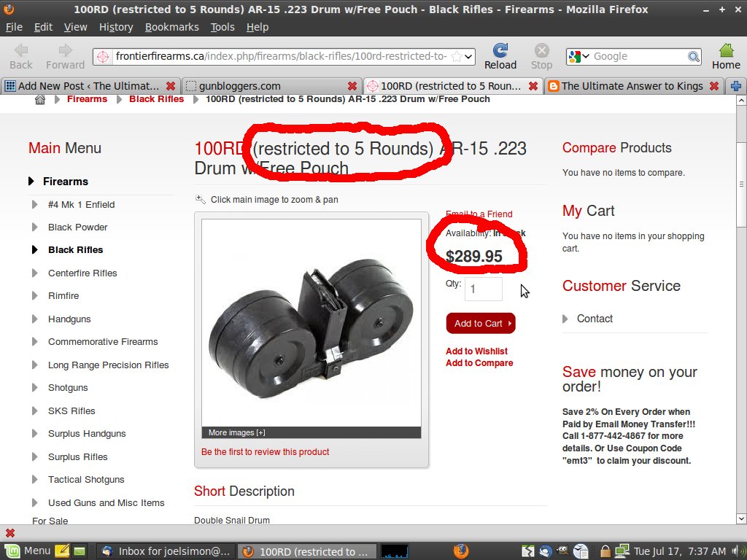This screenshot has width=747, height=560.
Task: Switch to The Ultimate Answer to Kings tab
Action: point(633,86)
